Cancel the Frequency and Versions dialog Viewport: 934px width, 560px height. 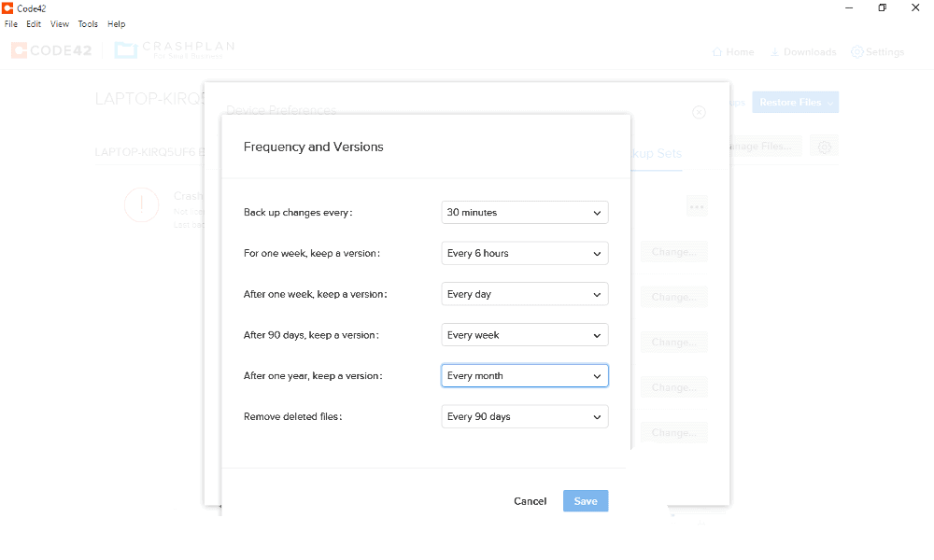[531, 501]
